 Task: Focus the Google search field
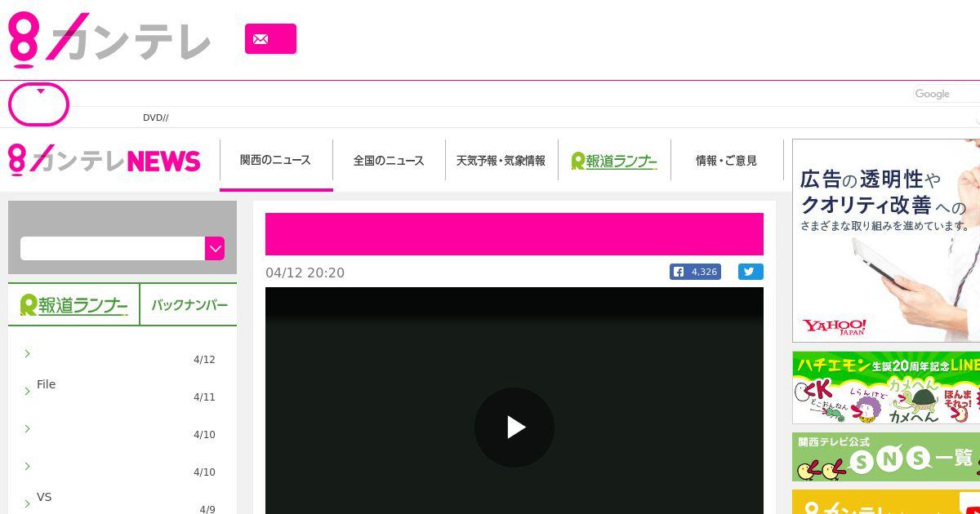946,94
